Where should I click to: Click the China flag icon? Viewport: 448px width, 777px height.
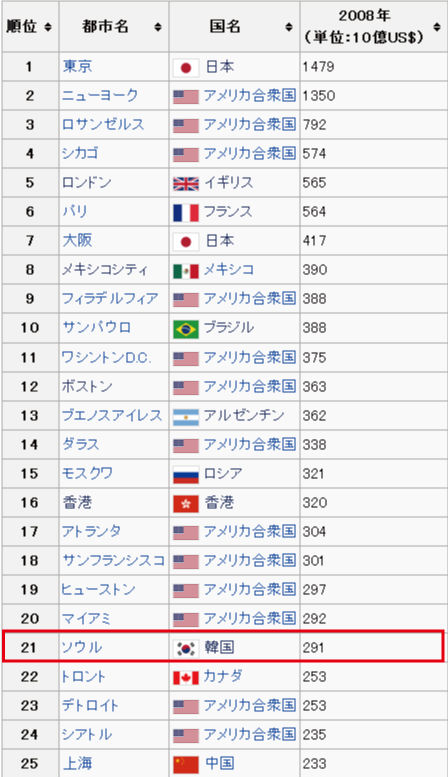pyautogui.click(x=186, y=765)
